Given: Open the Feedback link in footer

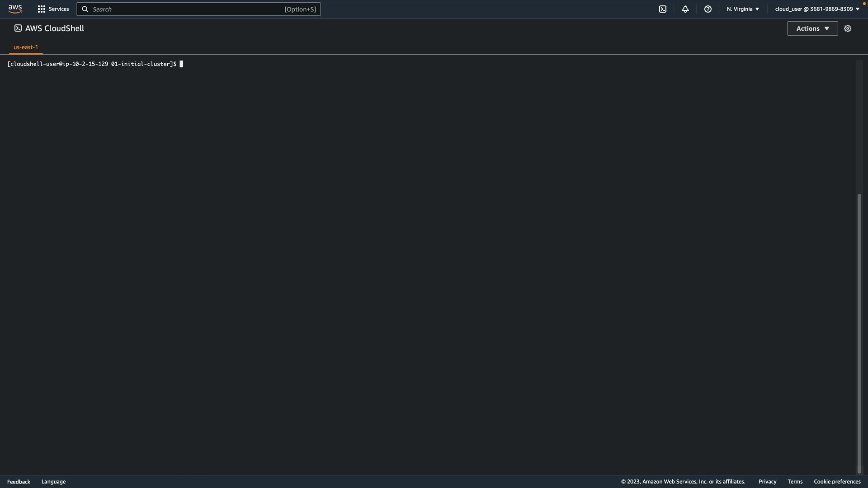Looking at the screenshot, I should coord(19,482).
